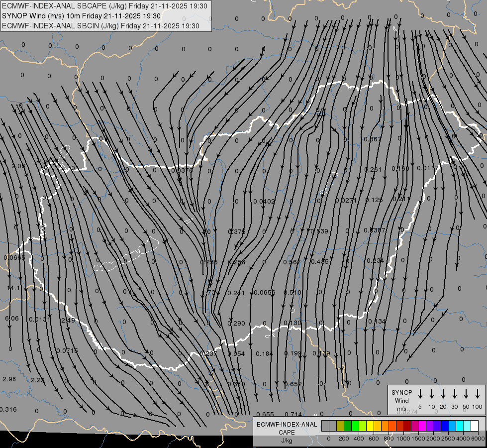The height and width of the screenshot is (448, 487).
Task: Click the map value 0.652
Action: 293,384
